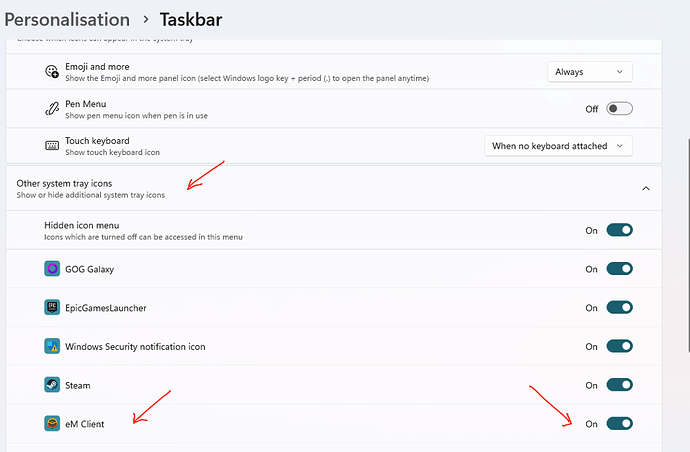Turn off the GOG Galaxy tray toggle
690x452 pixels.
click(619, 268)
